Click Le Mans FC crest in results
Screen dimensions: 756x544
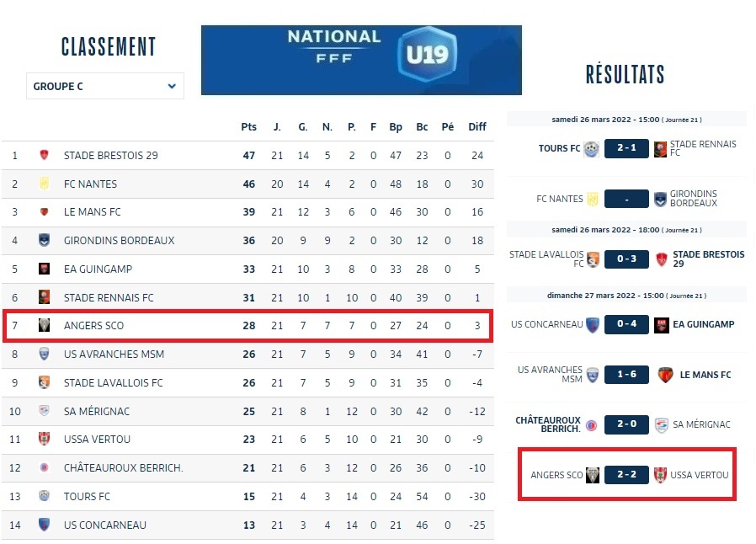click(665, 375)
